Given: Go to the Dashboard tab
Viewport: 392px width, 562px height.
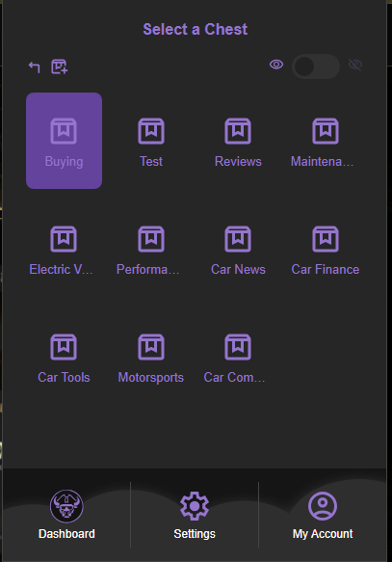Looking at the screenshot, I should [66, 515].
